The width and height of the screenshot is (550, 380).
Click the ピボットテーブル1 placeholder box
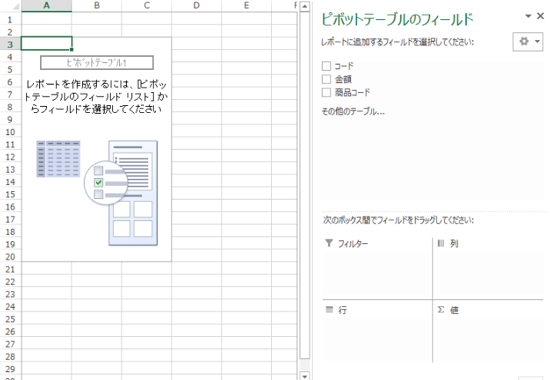click(x=97, y=62)
